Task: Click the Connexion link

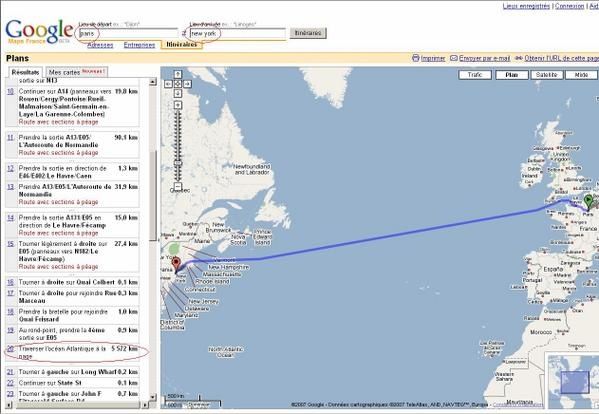Action: 570,6
